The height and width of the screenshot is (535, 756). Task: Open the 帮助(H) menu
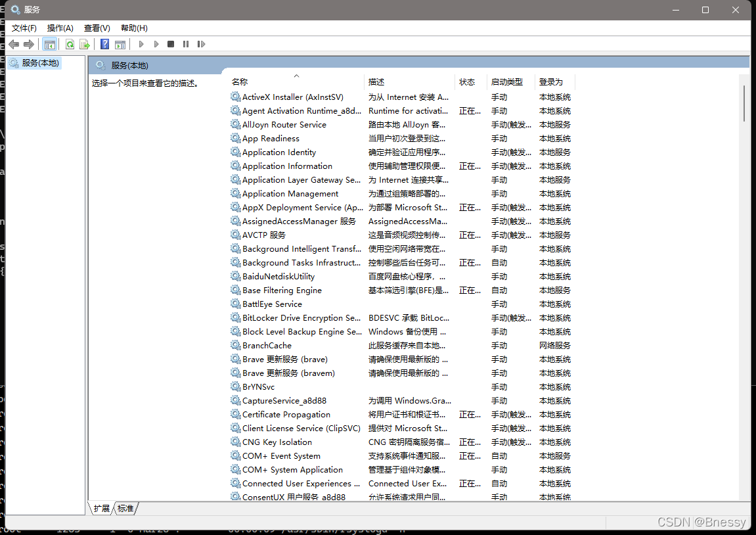[134, 28]
